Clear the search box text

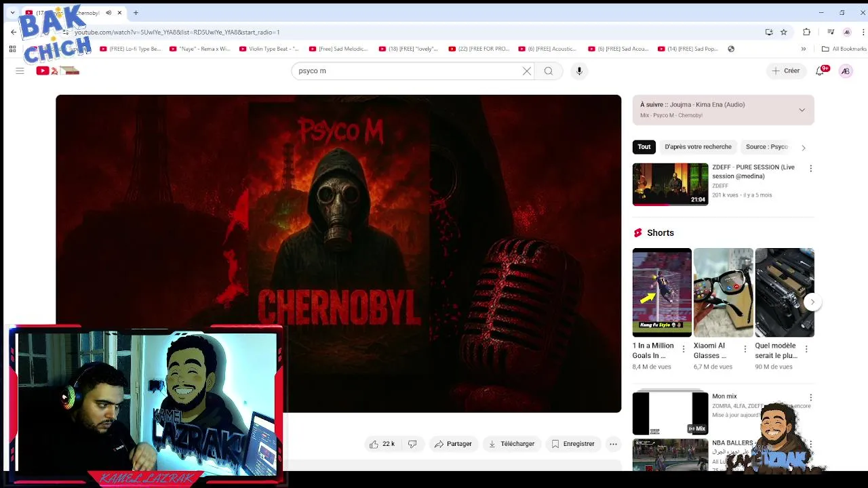point(527,70)
